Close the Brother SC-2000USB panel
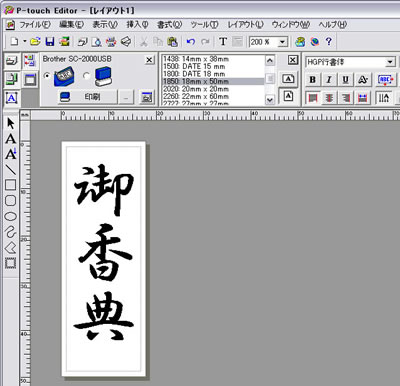 [x=150, y=60]
